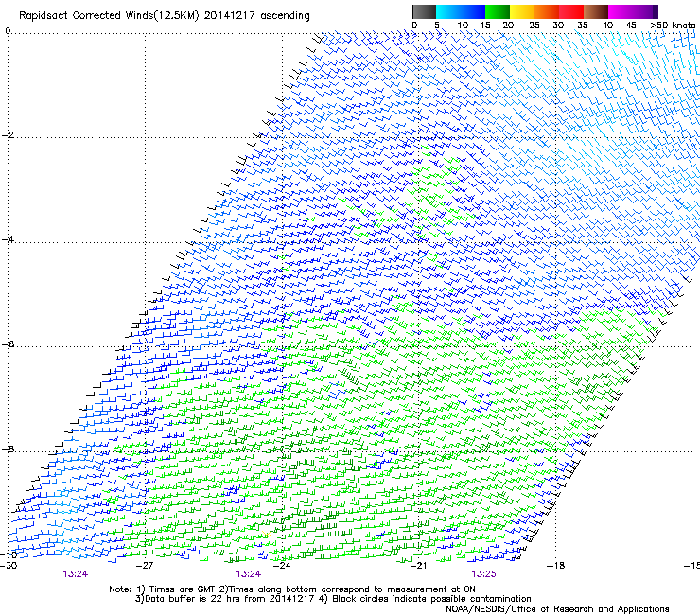
Task: Click the latitude label -8
Action: click(x=8, y=448)
